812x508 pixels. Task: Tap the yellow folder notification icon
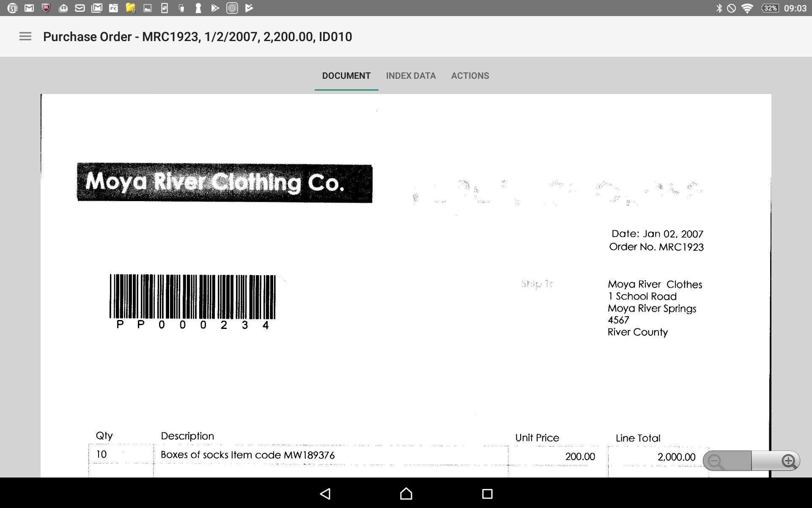click(130, 8)
